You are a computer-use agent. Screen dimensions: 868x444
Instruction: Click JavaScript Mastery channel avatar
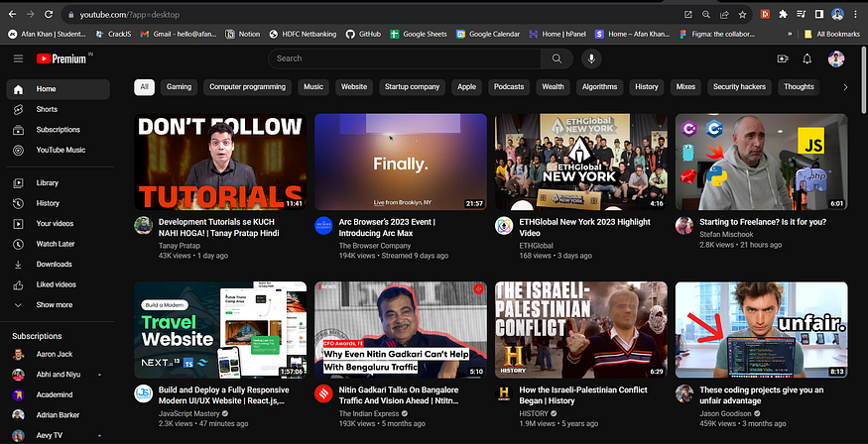point(144,393)
